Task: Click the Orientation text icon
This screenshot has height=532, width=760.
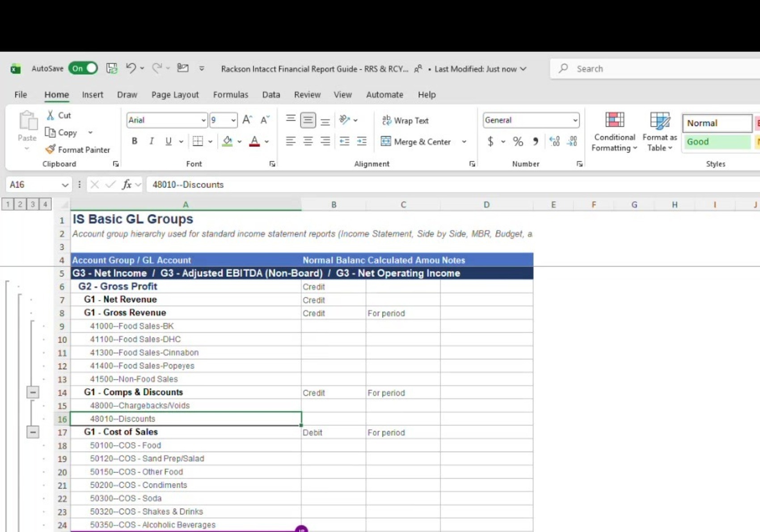Action: pyautogui.click(x=344, y=120)
